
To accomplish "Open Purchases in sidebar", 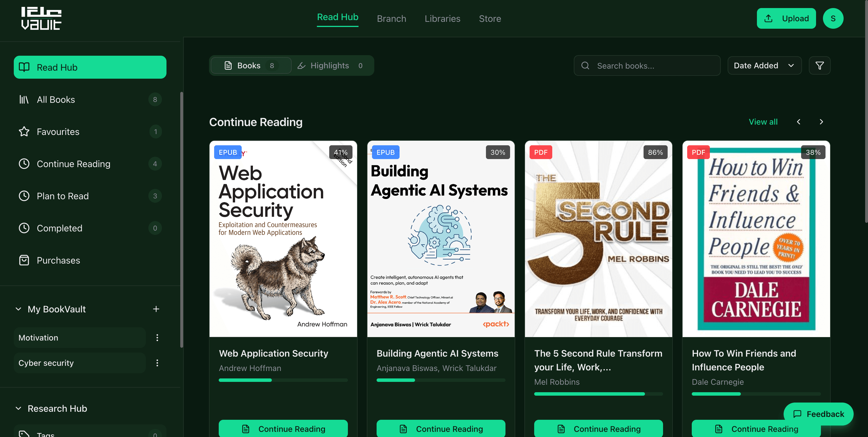I will (90, 260).
